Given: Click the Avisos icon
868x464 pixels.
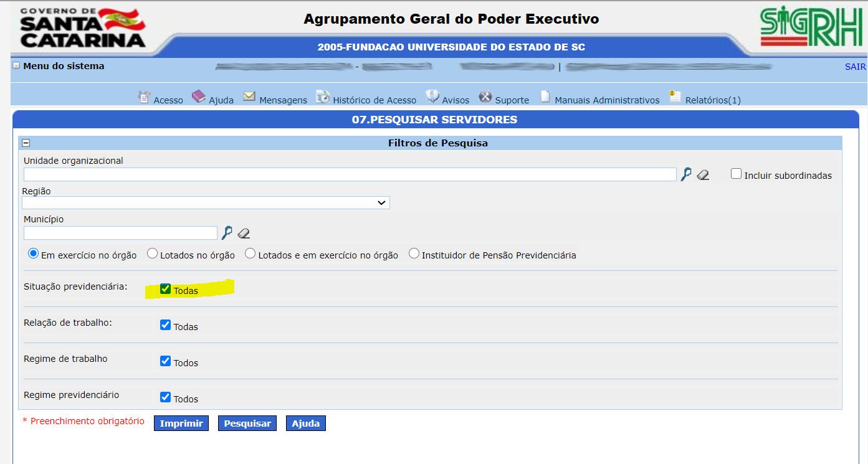Looking at the screenshot, I should [x=432, y=97].
